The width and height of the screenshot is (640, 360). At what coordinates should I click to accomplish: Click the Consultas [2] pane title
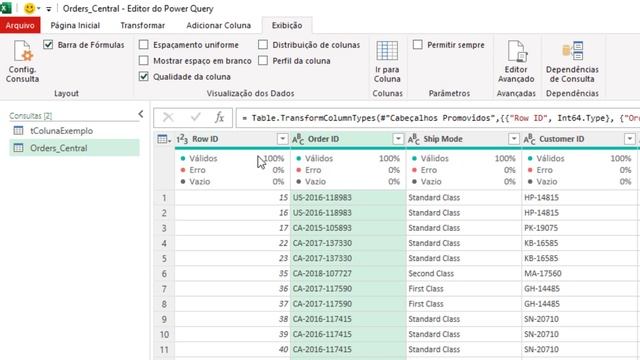31,116
